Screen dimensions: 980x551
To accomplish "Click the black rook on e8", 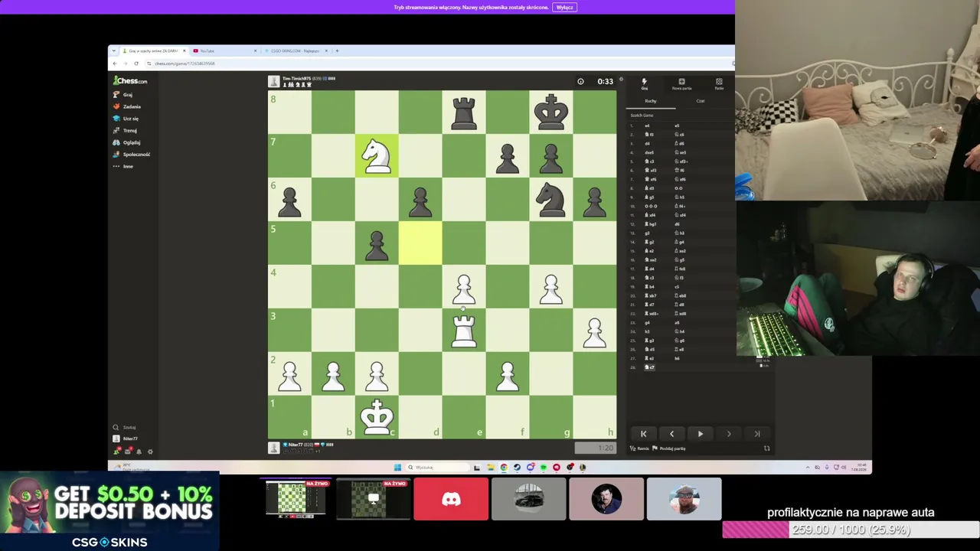I will click(463, 112).
